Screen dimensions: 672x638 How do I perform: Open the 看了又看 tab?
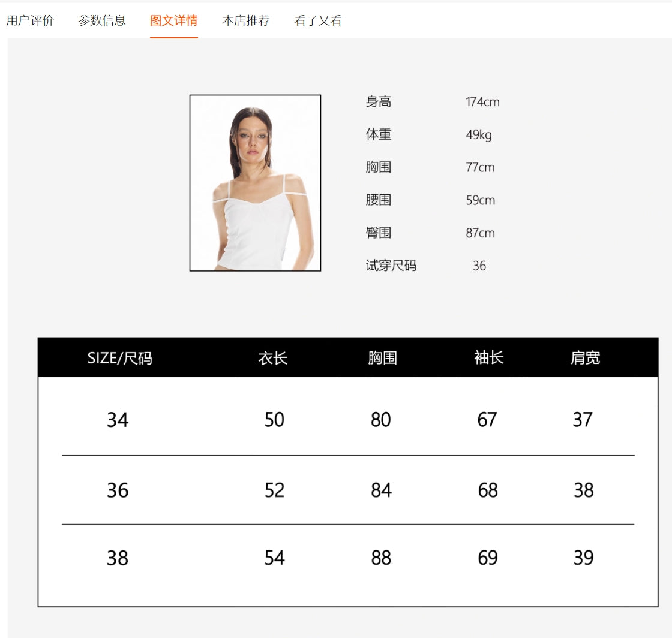[x=318, y=20]
